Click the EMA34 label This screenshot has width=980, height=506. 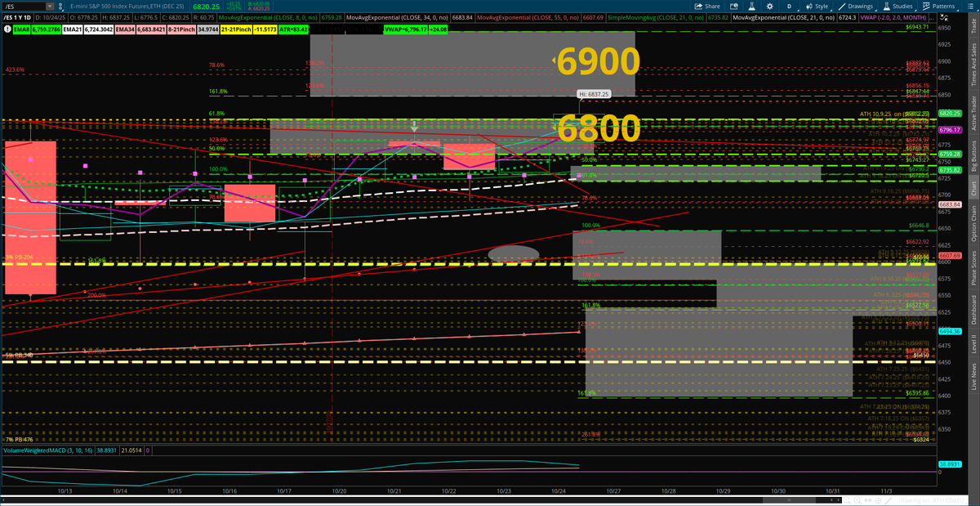point(125,29)
